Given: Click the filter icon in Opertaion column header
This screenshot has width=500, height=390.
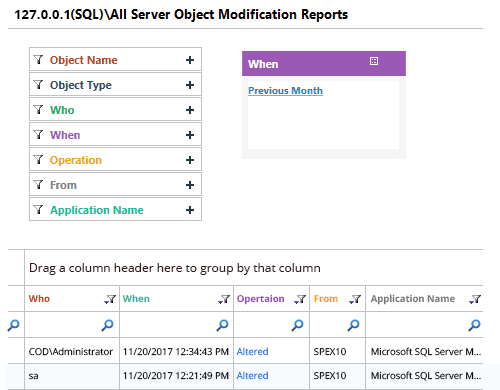Looking at the screenshot, I should [x=300, y=299].
